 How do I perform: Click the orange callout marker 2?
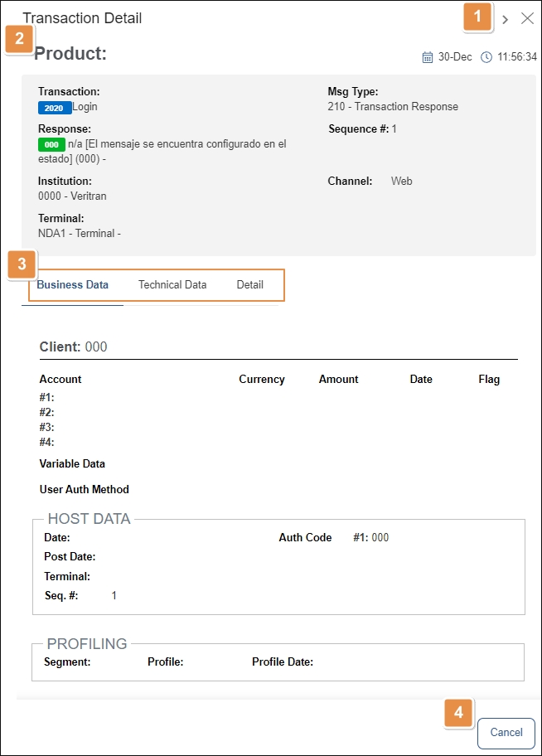click(19, 39)
